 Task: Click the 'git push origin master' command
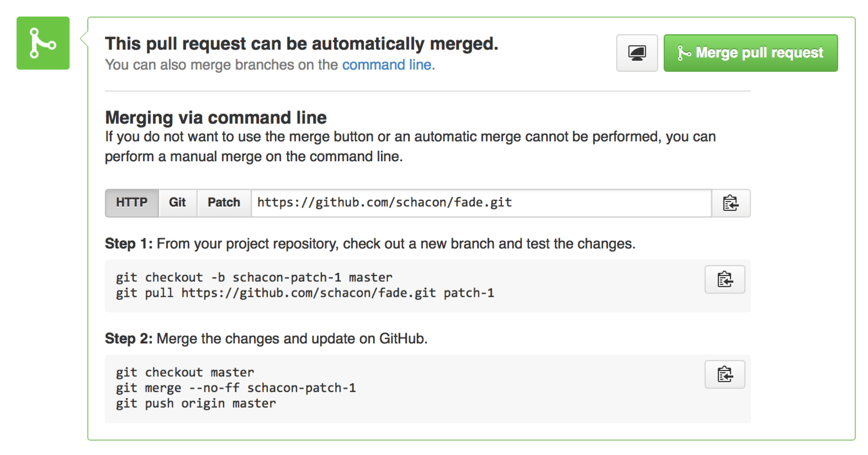pyautogui.click(x=196, y=403)
